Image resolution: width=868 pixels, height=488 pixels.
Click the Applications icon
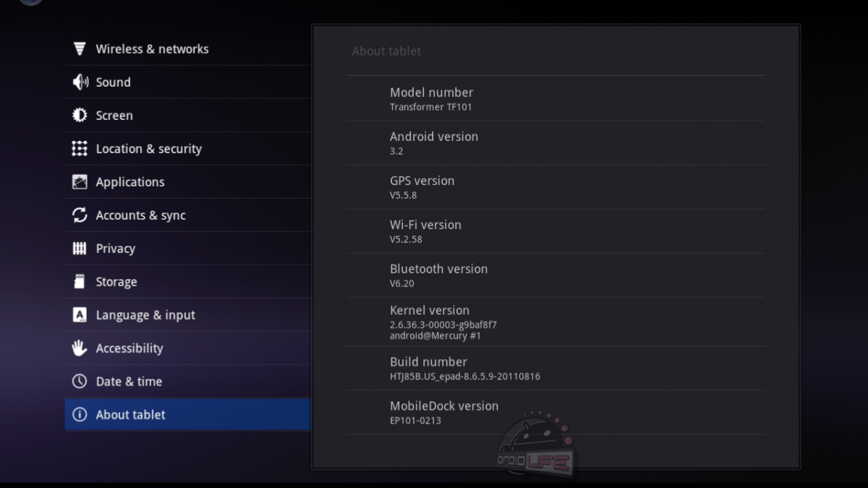click(80, 182)
